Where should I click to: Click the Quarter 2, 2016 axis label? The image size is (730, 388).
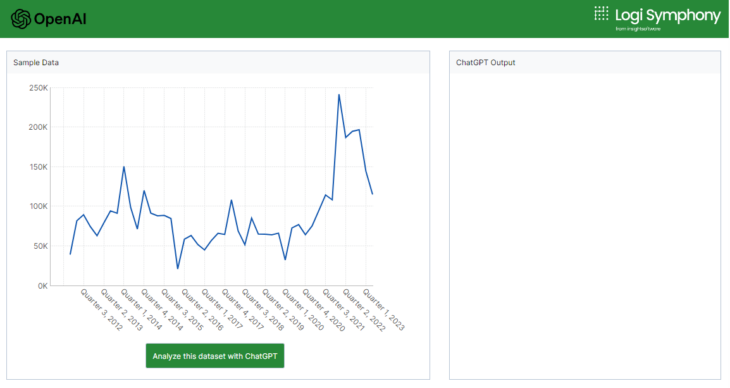point(202,310)
